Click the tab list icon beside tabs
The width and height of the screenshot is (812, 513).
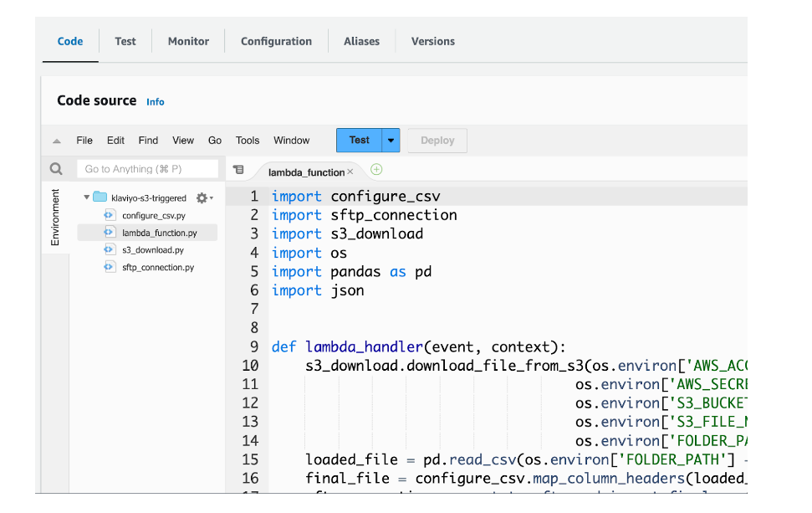click(238, 170)
